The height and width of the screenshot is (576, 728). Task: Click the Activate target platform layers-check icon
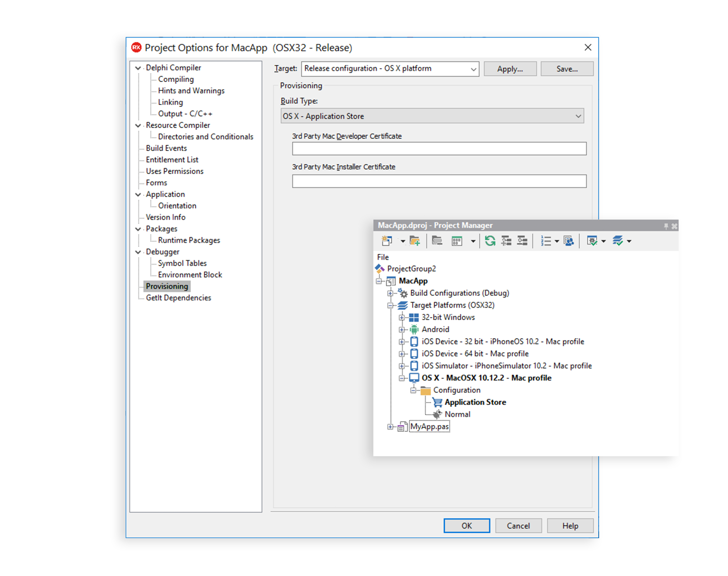(x=618, y=241)
